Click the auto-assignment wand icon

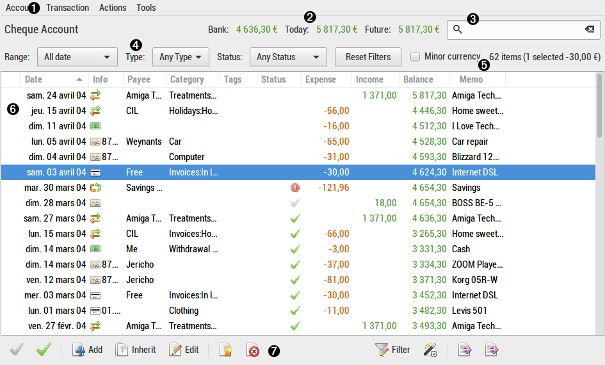430,350
